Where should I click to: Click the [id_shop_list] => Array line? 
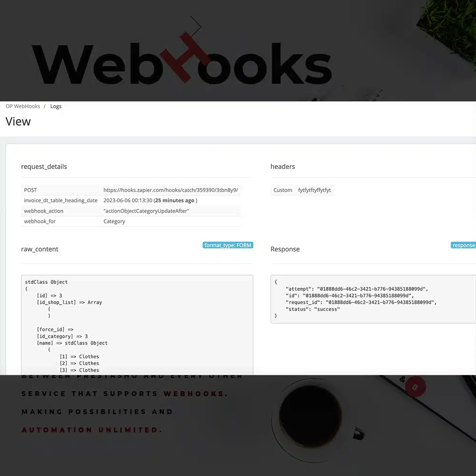point(69,302)
